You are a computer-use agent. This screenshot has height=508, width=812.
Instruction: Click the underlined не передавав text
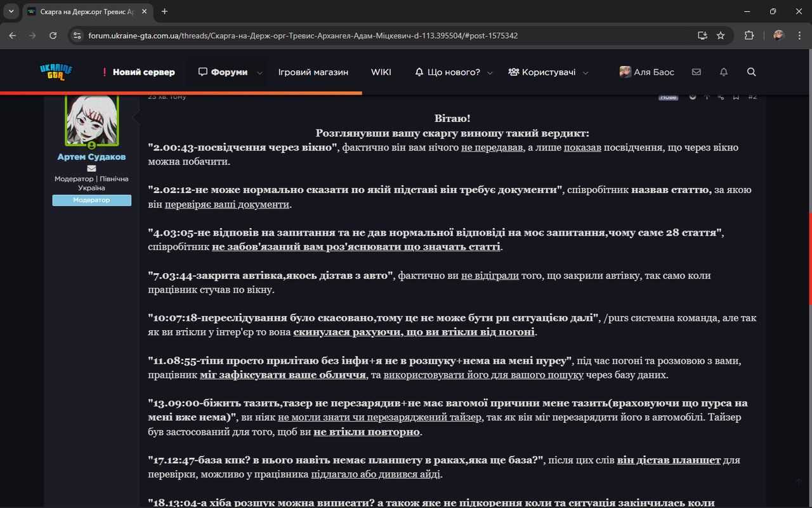pos(492,147)
